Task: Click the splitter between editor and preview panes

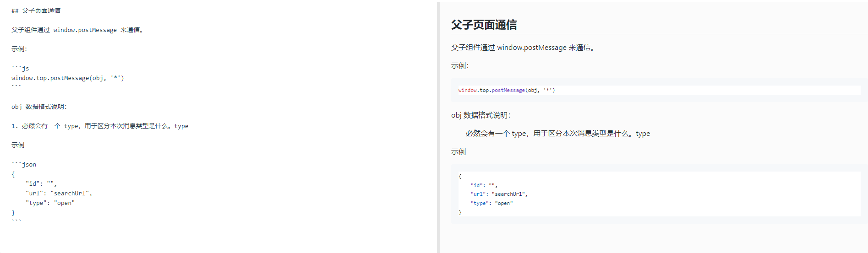Action: coord(438,128)
